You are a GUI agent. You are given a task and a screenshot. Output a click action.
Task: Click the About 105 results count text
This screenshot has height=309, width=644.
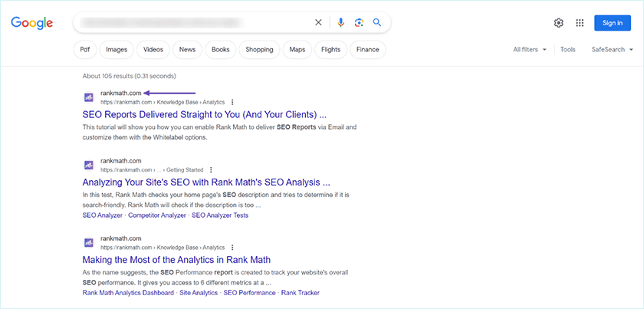pyautogui.click(x=129, y=76)
